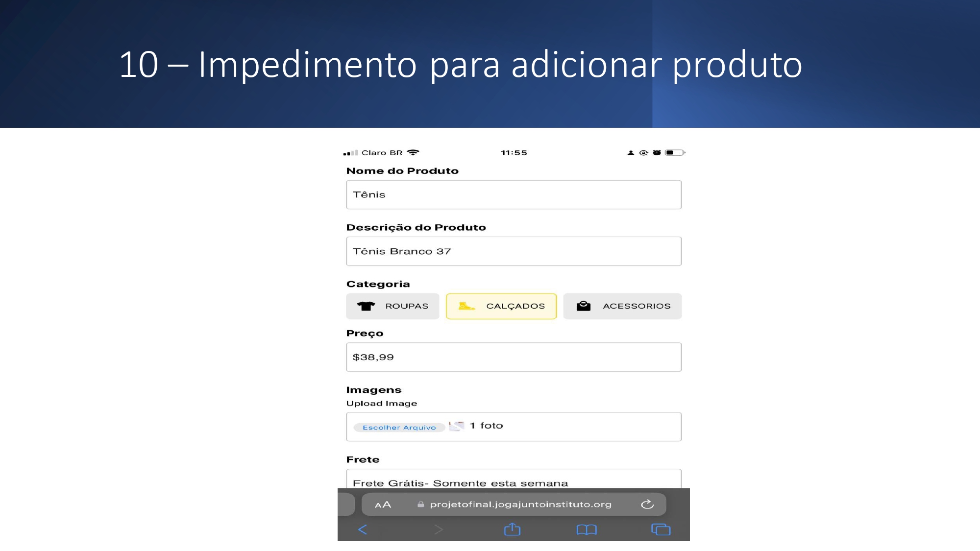
Task: Reload the page with the refresh icon
Action: 647,504
